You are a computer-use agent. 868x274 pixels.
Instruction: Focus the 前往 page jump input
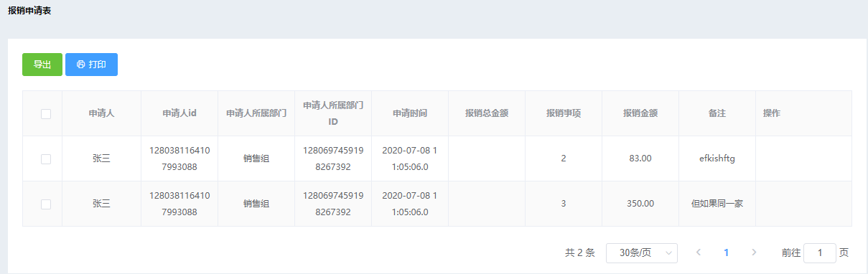[820, 252]
